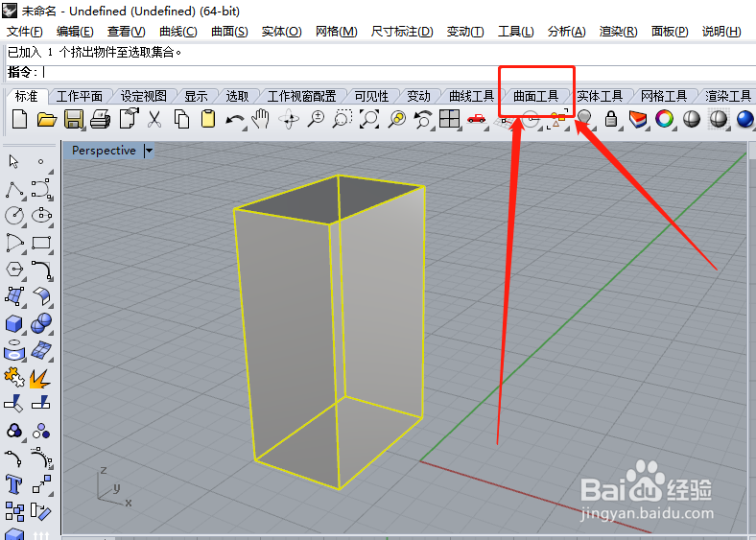Open the Layers panel icon
The height and width of the screenshot is (540, 756).
(638, 119)
